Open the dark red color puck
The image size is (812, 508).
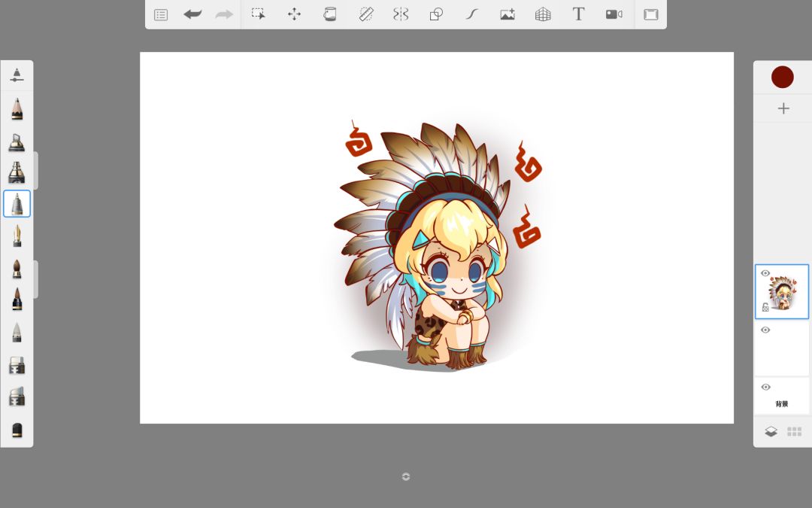tap(783, 77)
